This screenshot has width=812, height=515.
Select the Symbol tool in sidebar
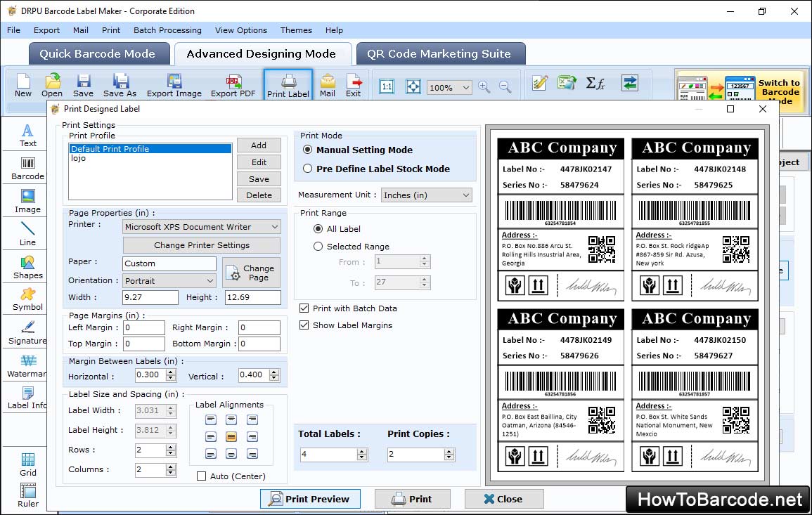coord(27,299)
